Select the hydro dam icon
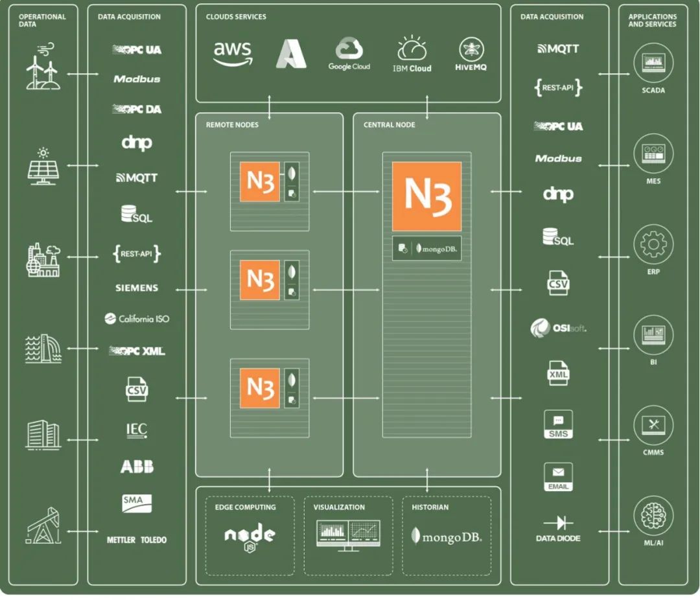The width and height of the screenshot is (700, 600). pos(43,349)
